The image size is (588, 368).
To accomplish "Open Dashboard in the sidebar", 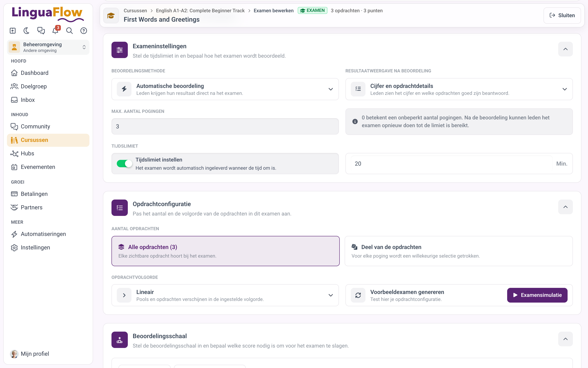I will (x=48, y=73).
